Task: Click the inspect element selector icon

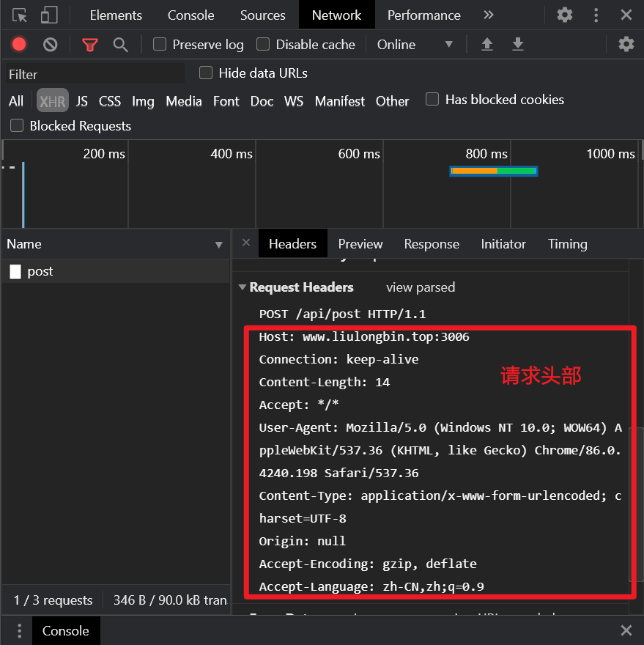Action: pos(20,15)
